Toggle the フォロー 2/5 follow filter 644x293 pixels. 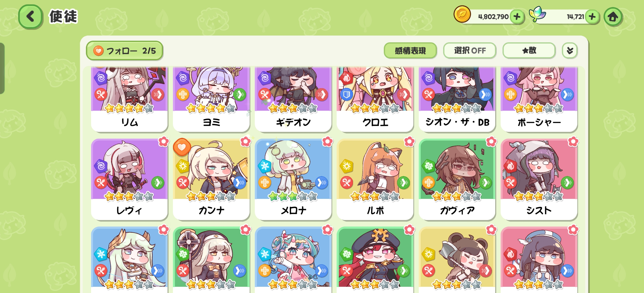pos(125,51)
